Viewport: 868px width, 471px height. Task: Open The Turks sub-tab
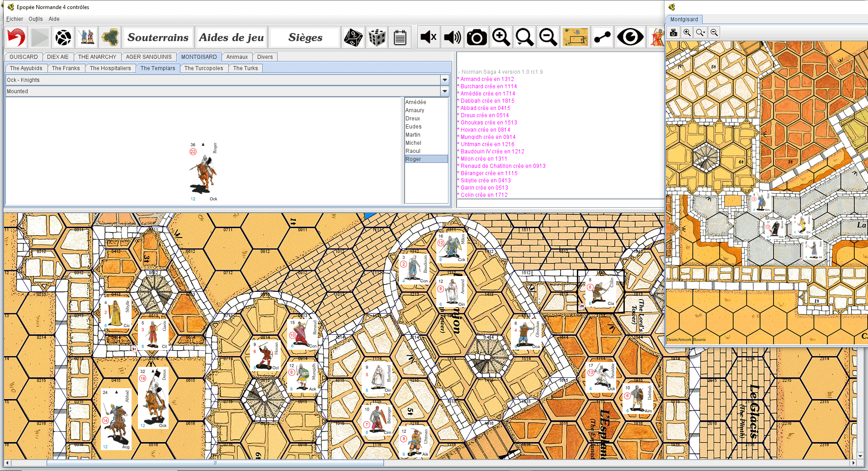click(245, 68)
